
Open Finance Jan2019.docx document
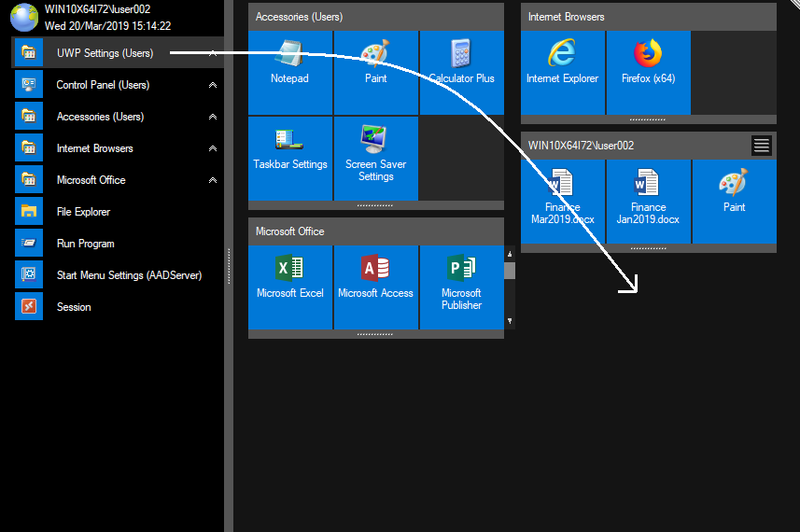tap(648, 201)
